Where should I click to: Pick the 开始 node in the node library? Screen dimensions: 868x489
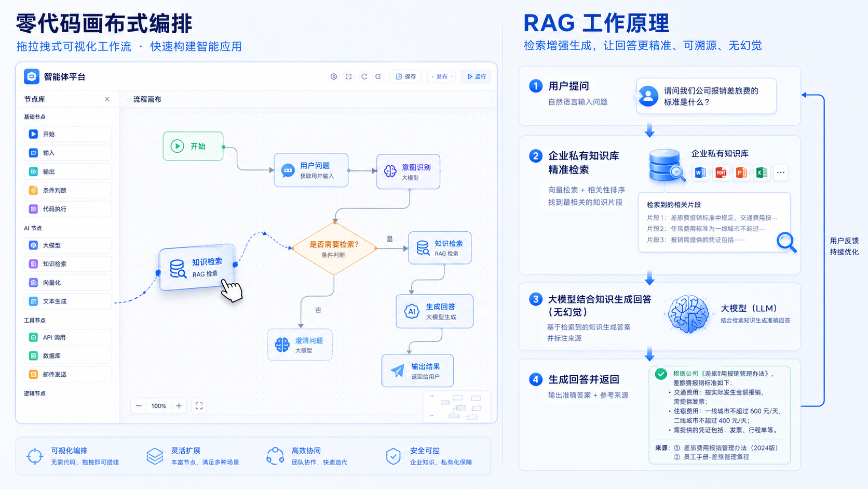[67, 134]
